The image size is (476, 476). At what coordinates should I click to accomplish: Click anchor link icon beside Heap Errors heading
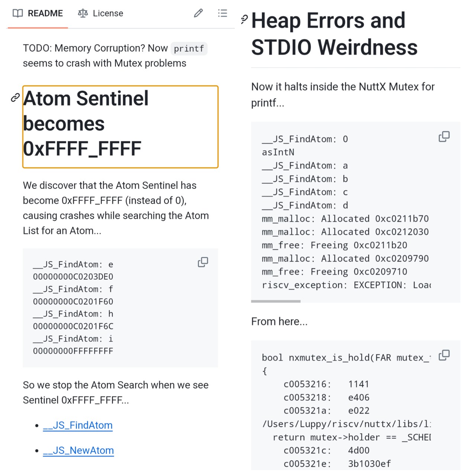point(244,19)
